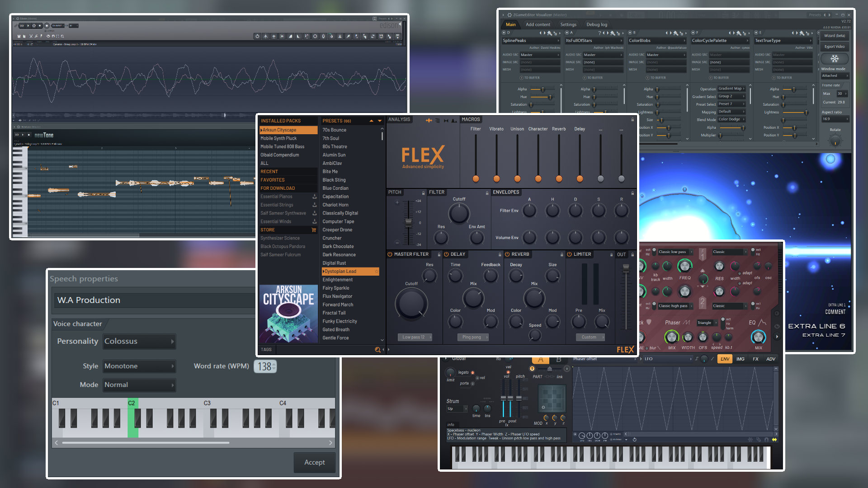Switch to the Add content tab in ZGameEditor
The image size is (868, 488).
538,24
